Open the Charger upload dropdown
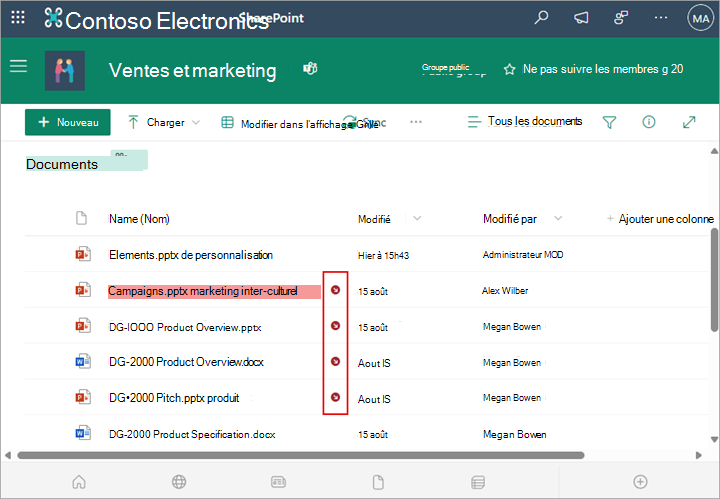 coord(164,122)
